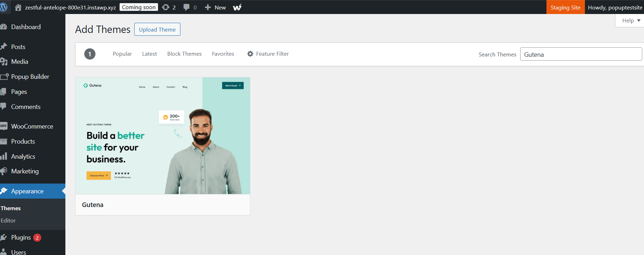Image resolution: width=644 pixels, height=255 pixels.
Task: Click the Plugins update badge showing 2
Action: tap(37, 238)
